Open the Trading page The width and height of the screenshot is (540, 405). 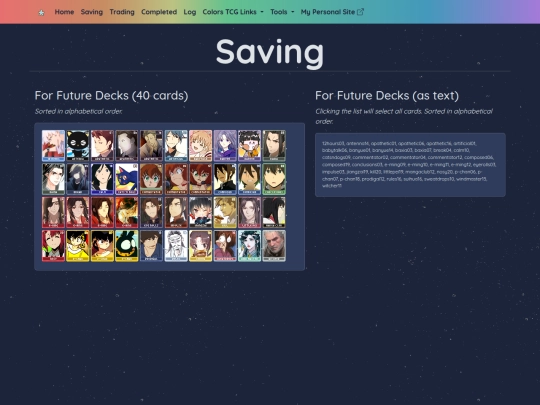(x=122, y=12)
